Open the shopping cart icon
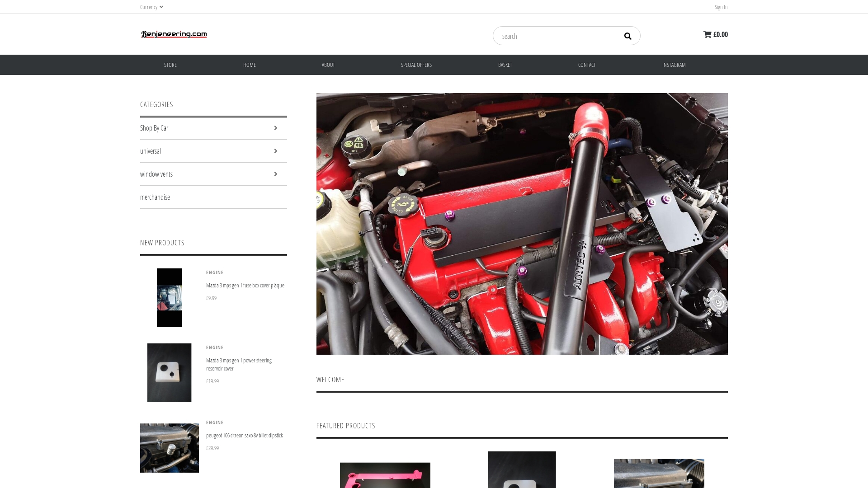 pyautogui.click(x=707, y=34)
